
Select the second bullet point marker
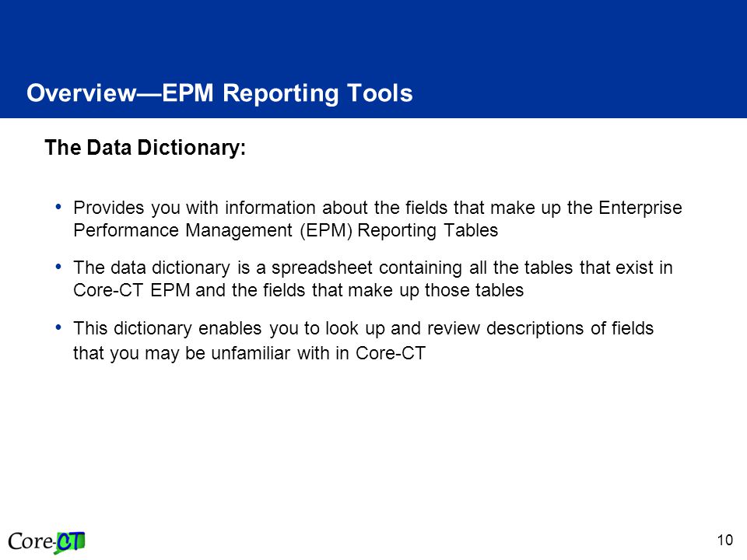point(58,267)
